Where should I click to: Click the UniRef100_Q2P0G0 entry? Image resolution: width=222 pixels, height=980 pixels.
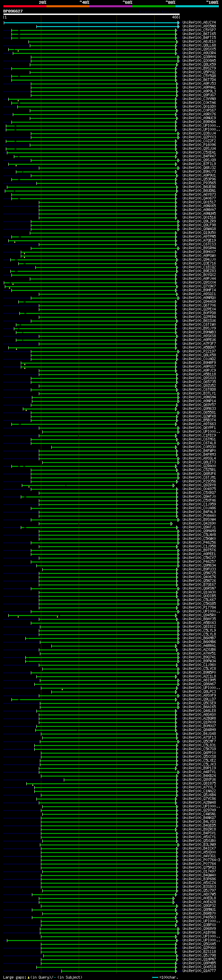click(199, 948)
